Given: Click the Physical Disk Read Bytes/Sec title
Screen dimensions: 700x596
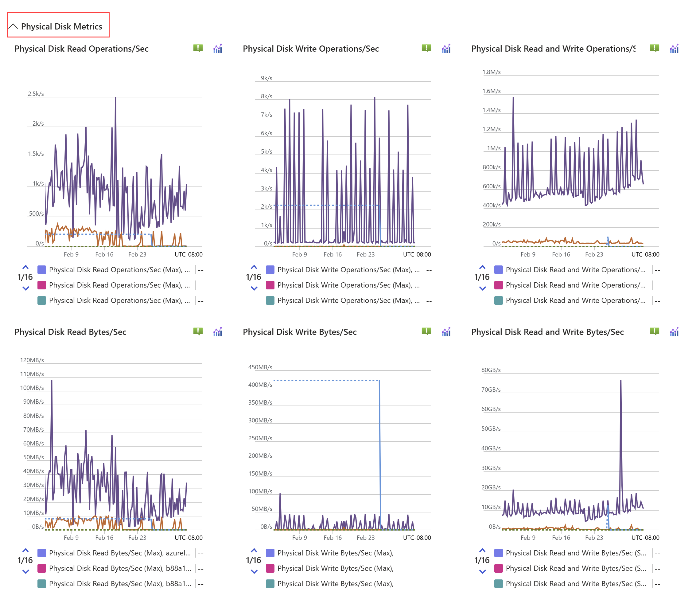Looking at the screenshot, I should point(70,332).
